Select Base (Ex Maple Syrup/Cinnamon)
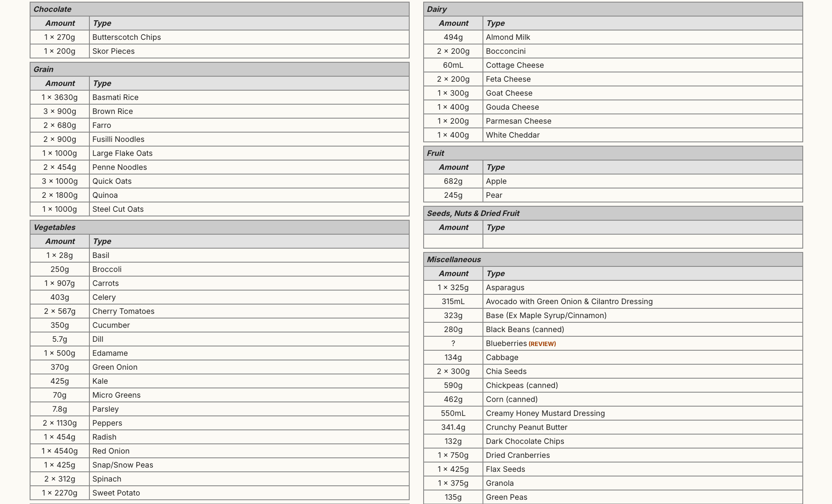This screenshot has width=832, height=504. pos(613,316)
